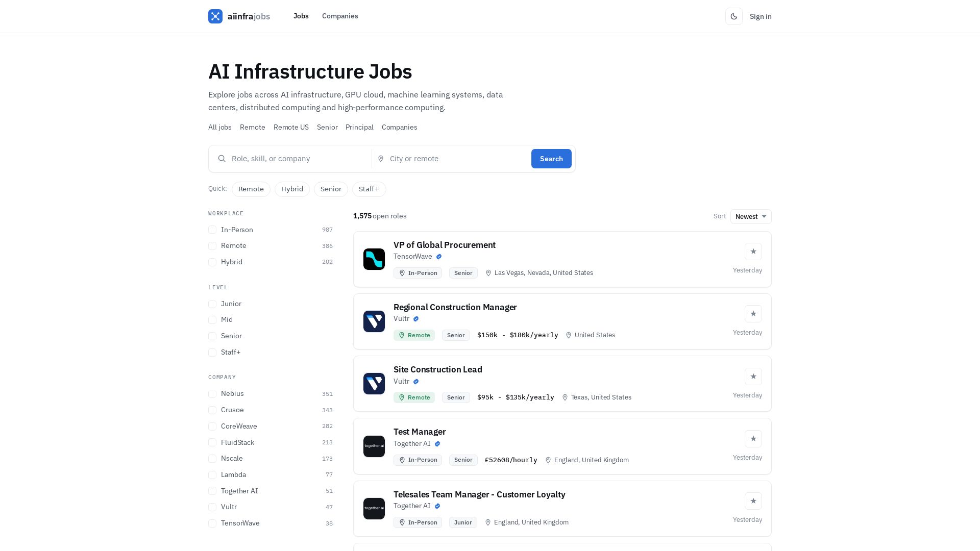Select the Senior level checkbox
The width and height of the screenshot is (980, 551).
coord(212,336)
